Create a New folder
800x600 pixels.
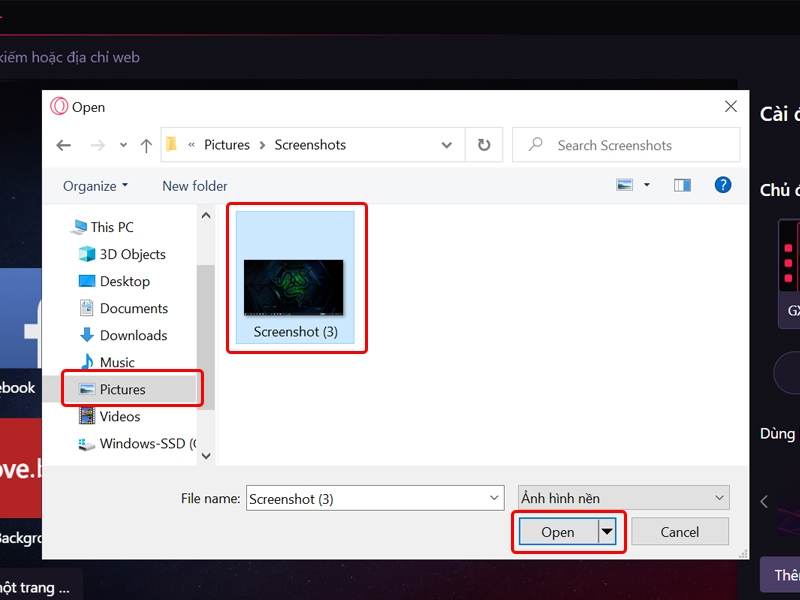pyautogui.click(x=195, y=186)
